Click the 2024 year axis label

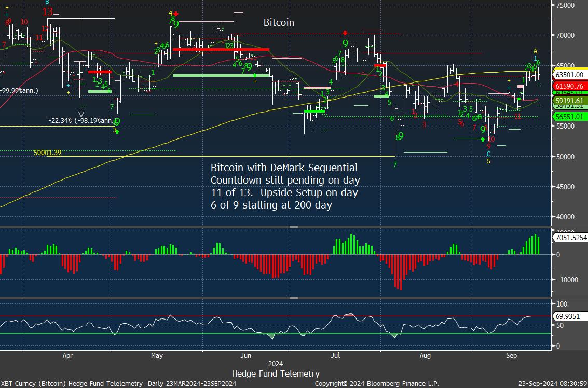276,364
